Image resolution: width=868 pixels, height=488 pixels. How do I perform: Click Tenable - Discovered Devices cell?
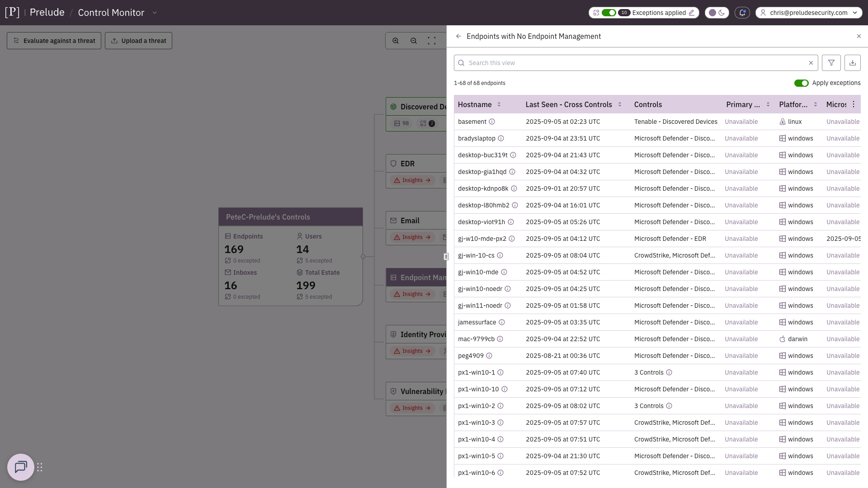click(x=675, y=122)
